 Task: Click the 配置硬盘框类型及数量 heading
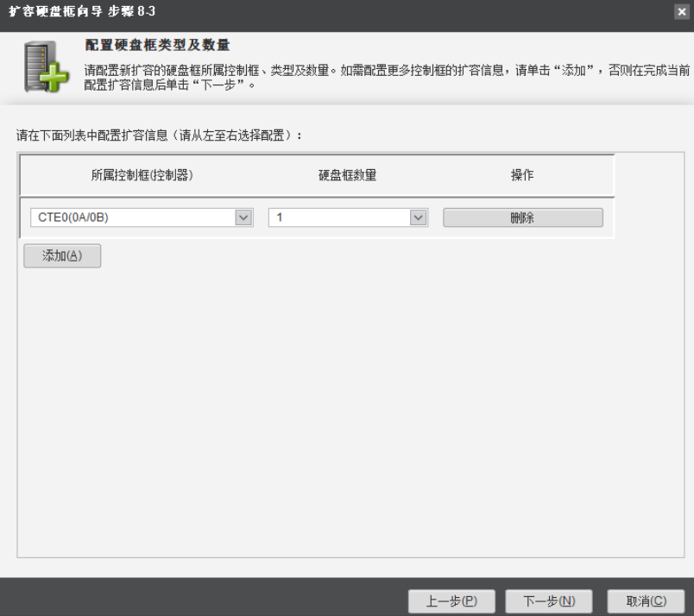(157, 45)
